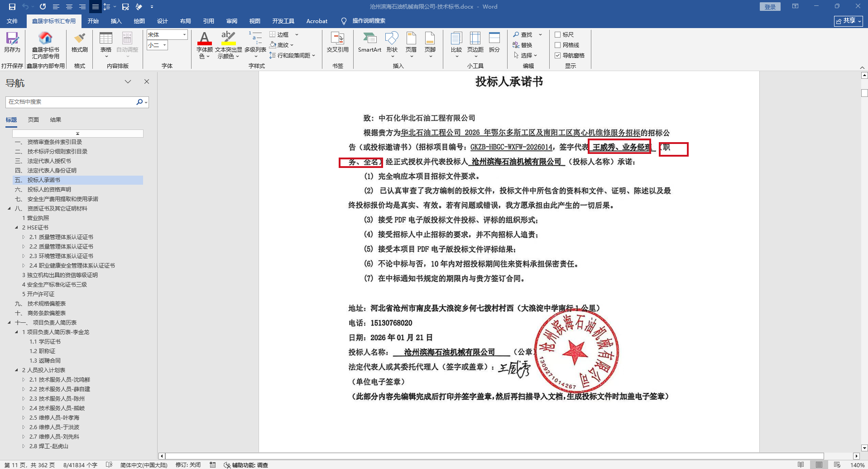Image resolution: width=868 pixels, height=469 pixels.
Task: Insert a SmartArt graphic
Action: (369, 42)
